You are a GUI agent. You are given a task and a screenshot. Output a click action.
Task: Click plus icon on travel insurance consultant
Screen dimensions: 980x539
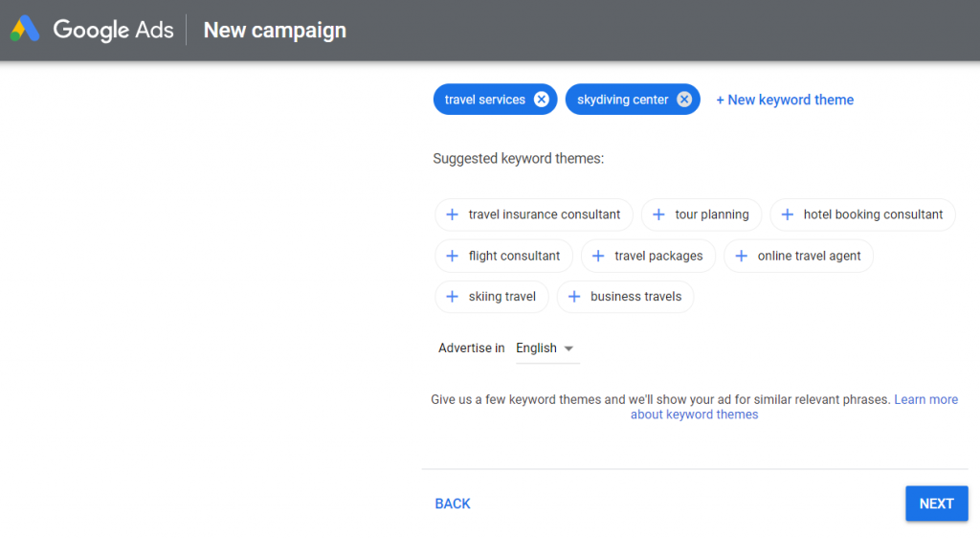pyautogui.click(x=452, y=214)
